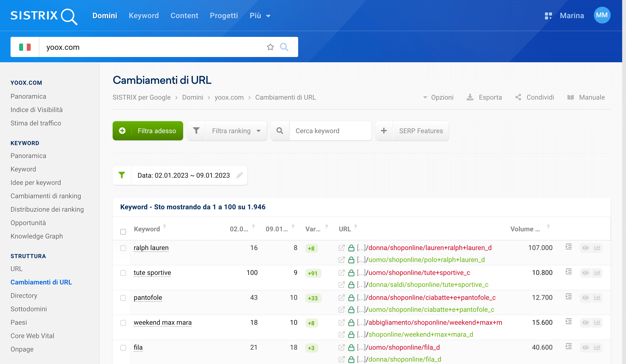Click the Domini breadcrumb link
Image resolution: width=626 pixels, height=364 pixels.
[192, 97]
